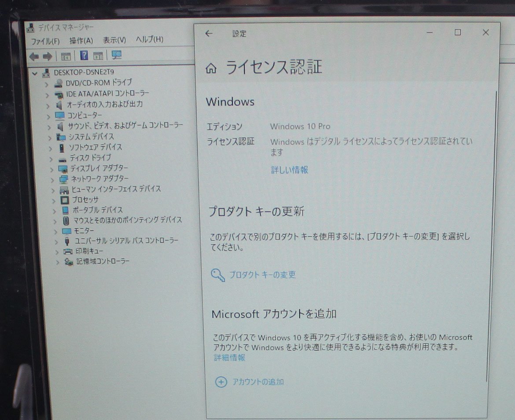Select the ヒューマン インターフェイス デバイス row
Viewport: 515px width, 420px height.
116,189
